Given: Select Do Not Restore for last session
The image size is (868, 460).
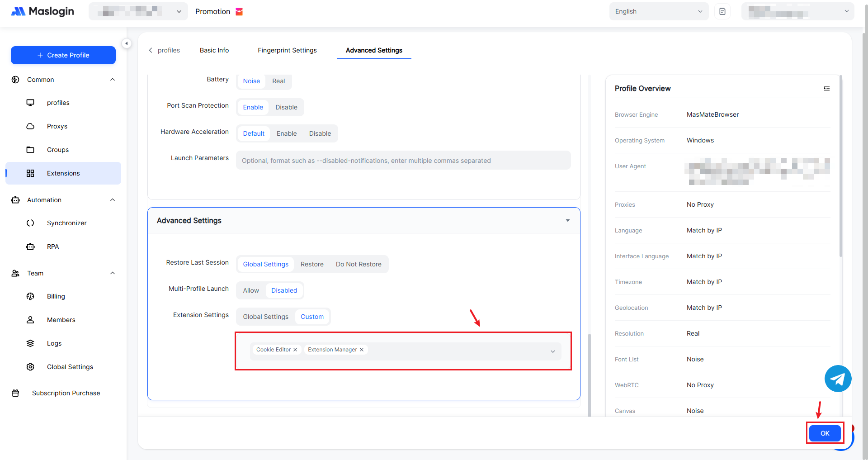Looking at the screenshot, I should pyautogui.click(x=359, y=264).
